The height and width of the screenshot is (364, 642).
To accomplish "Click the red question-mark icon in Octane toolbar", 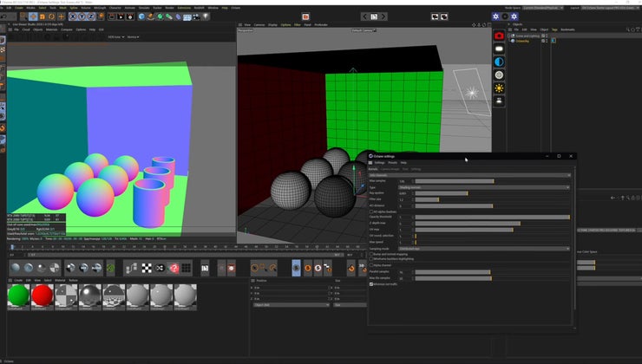I will (174, 268).
